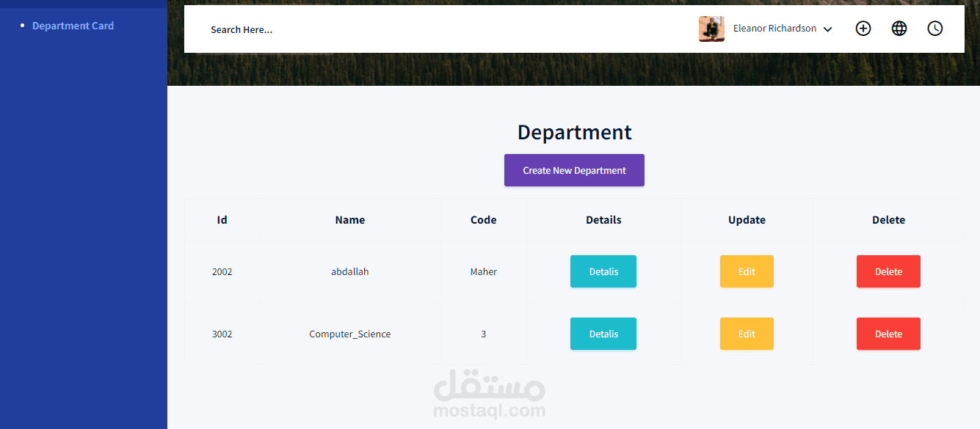Screen dimensions: 980x429
Task: Click the Department page heading
Action: point(574,132)
